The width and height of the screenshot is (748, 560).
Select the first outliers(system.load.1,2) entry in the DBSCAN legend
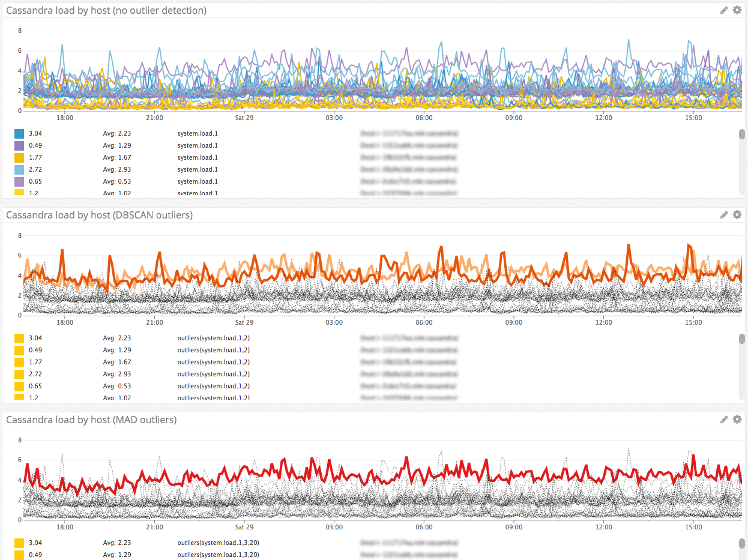click(214, 338)
